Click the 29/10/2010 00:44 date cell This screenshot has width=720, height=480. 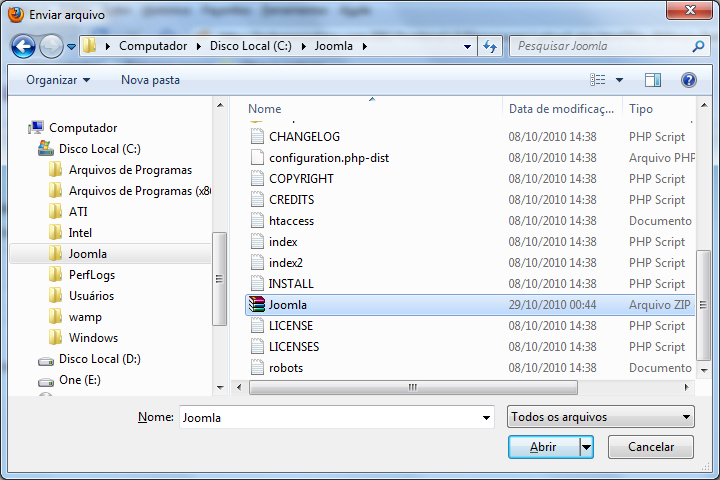[x=552, y=305]
